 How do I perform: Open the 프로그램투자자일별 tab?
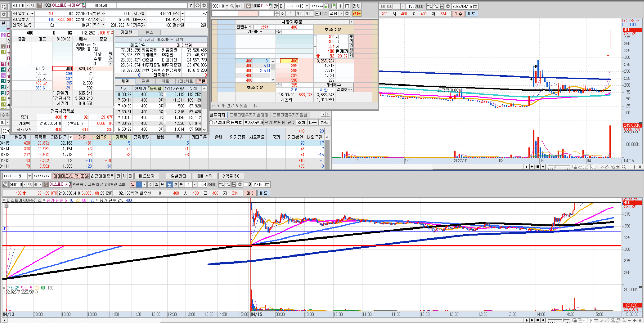(x=290, y=115)
